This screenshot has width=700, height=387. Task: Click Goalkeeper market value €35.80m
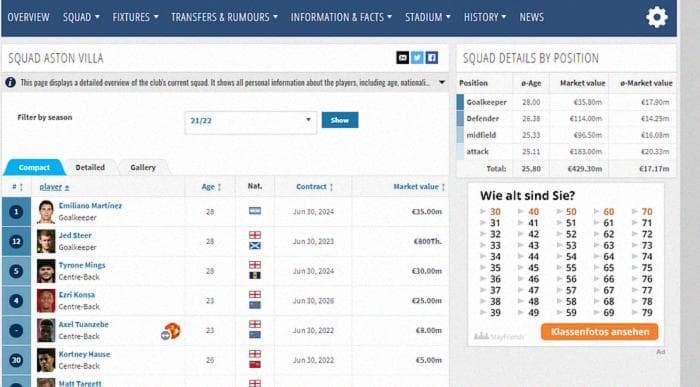coord(588,102)
